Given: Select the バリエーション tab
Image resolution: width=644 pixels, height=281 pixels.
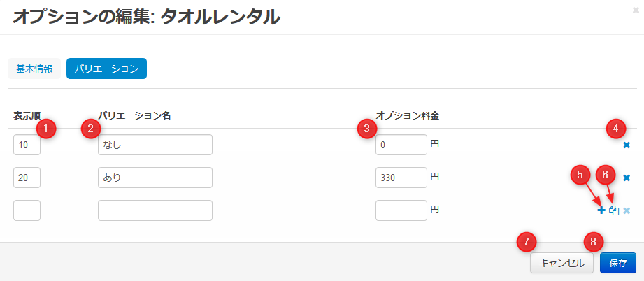Looking at the screenshot, I should click(106, 69).
